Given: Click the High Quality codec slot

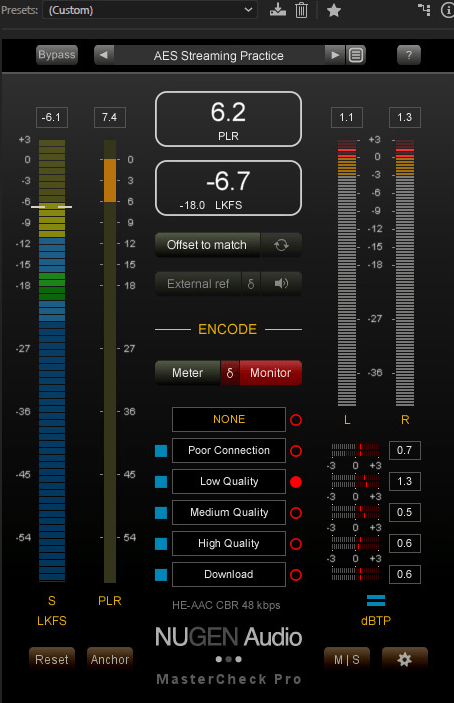Looking at the screenshot, I should 229,543.
